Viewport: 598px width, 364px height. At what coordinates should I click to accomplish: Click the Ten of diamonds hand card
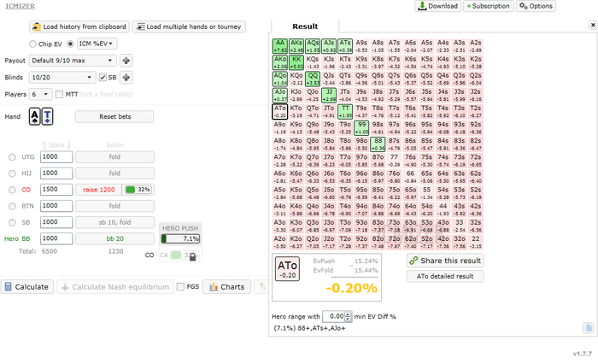[x=47, y=116]
